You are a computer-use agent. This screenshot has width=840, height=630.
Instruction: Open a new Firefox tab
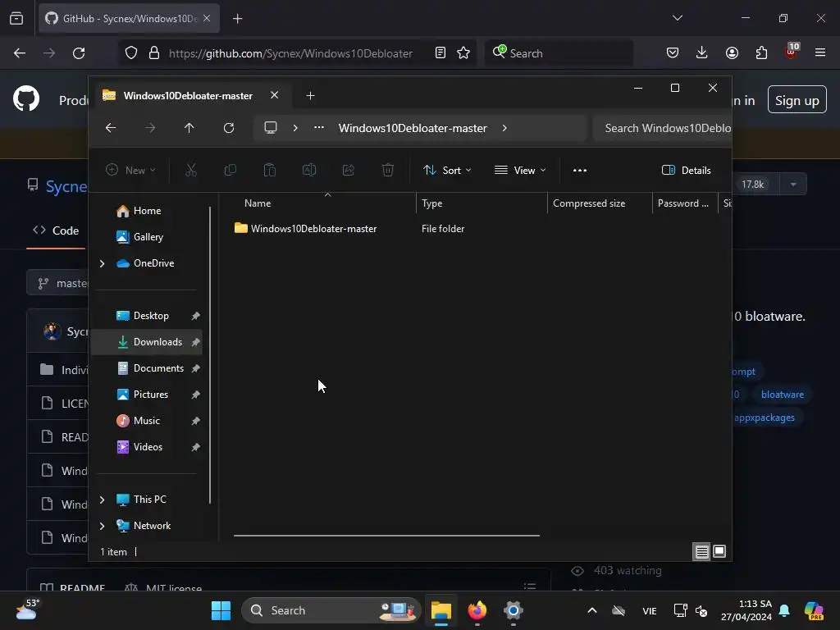(x=237, y=19)
